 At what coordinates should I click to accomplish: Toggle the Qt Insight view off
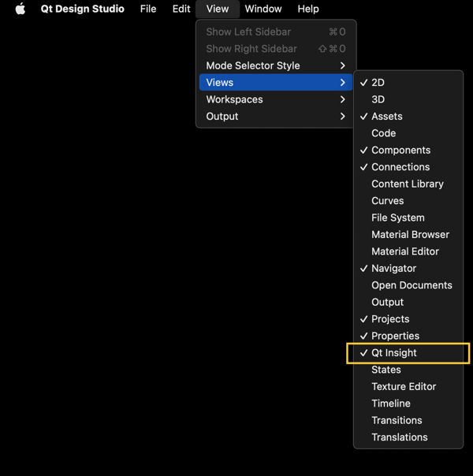point(393,353)
